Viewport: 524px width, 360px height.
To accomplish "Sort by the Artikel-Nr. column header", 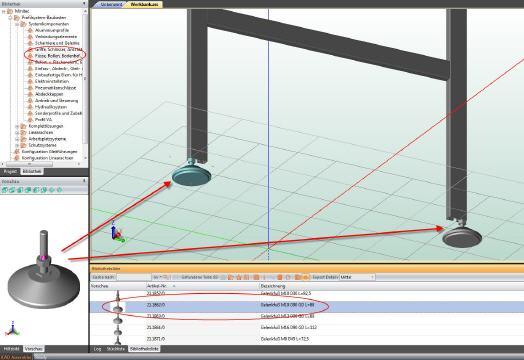I will (203, 286).
